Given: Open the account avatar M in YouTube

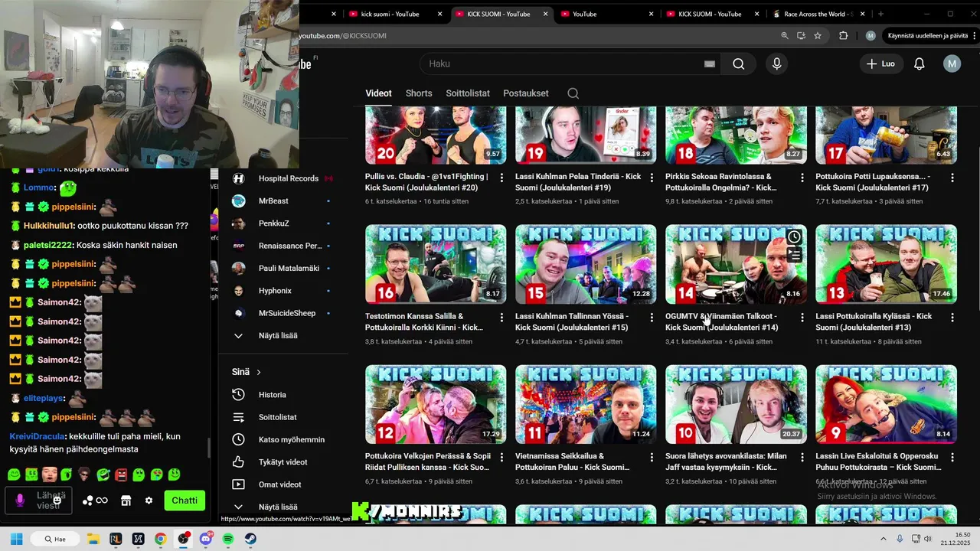Looking at the screenshot, I should (x=952, y=64).
